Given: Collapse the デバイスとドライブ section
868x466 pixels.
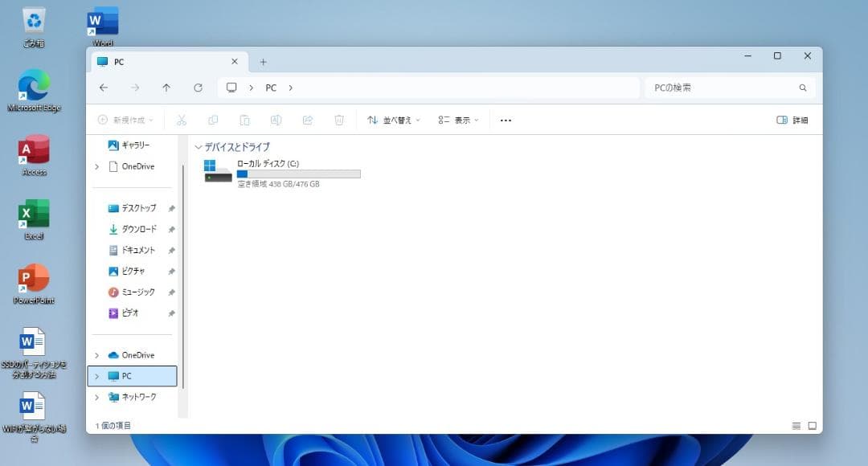Looking at the screenshot, I should (198, 146).
